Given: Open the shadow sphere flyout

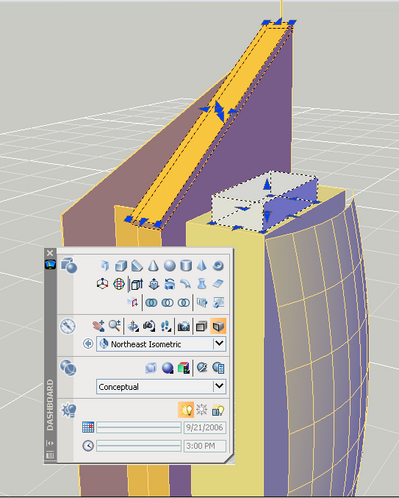Looking at the screenshot, I should [x=167, y=368].
